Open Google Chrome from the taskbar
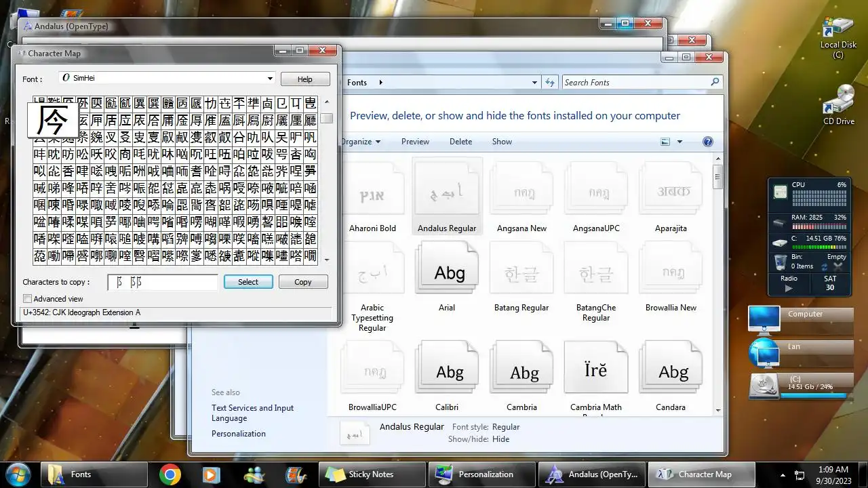This screenshot has width=868, height=488. 170,474
